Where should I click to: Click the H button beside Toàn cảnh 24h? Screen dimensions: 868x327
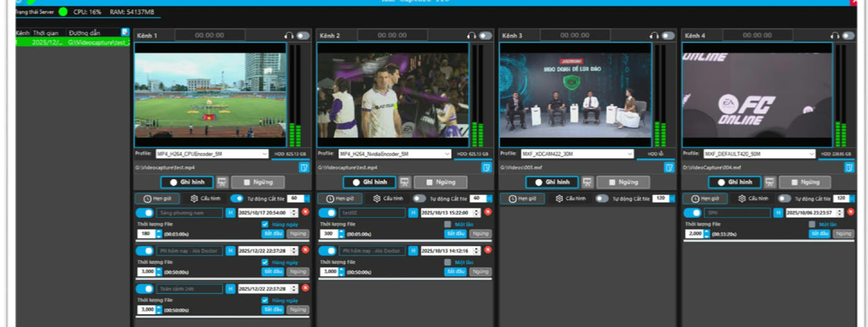pos(231,289)
